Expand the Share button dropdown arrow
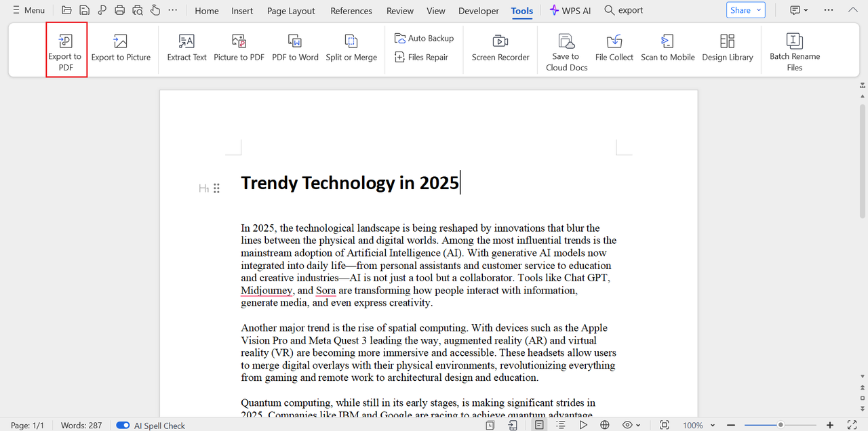 pyautogui.click(x=759, y=10)
